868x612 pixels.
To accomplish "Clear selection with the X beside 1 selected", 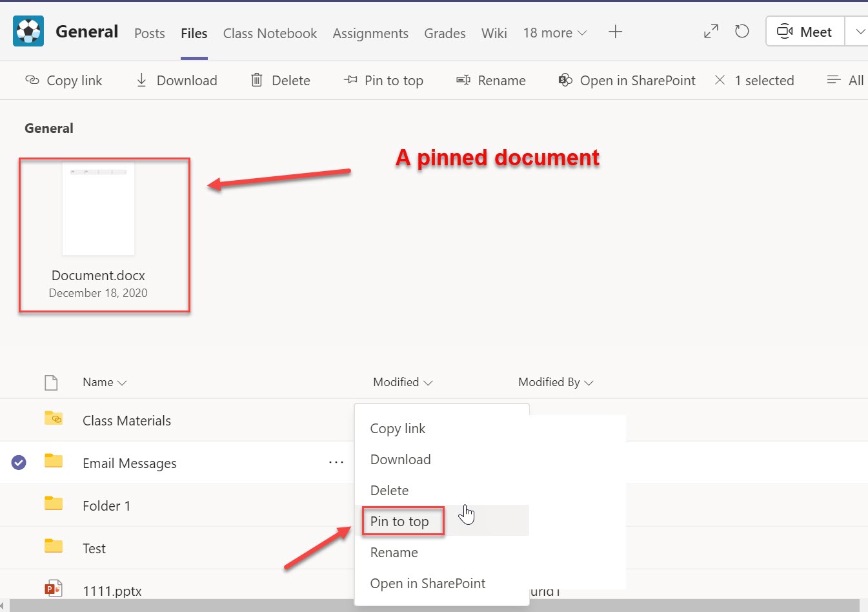I will tap(720, 80).
